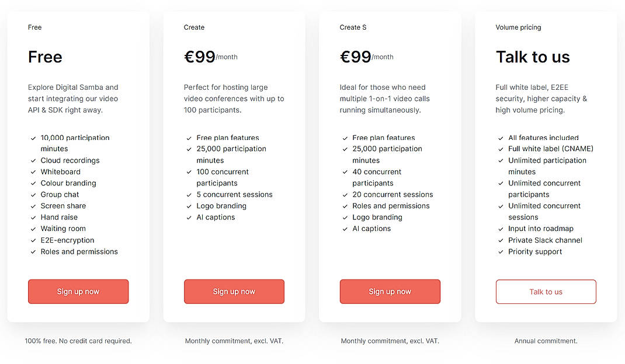The width and height of the screenshot is (625, 364).
Task: Click the checkmark beside Private Slack channel
Action: (501, 240)
